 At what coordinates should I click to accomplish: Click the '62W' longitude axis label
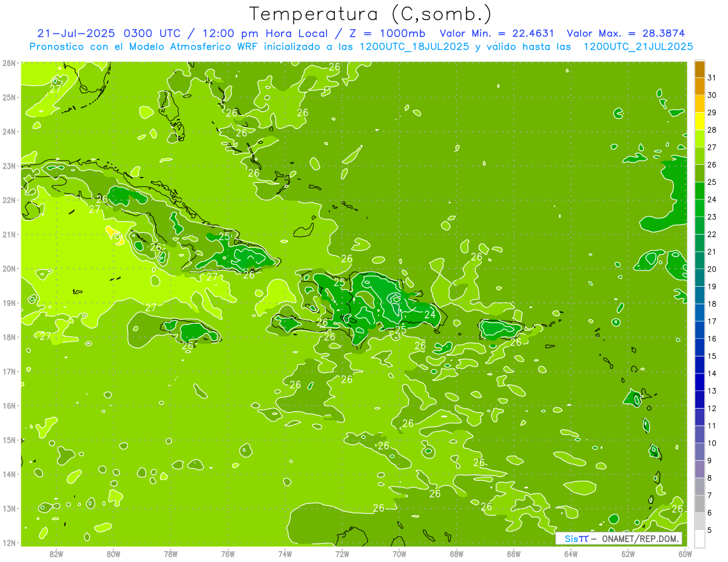628,554
